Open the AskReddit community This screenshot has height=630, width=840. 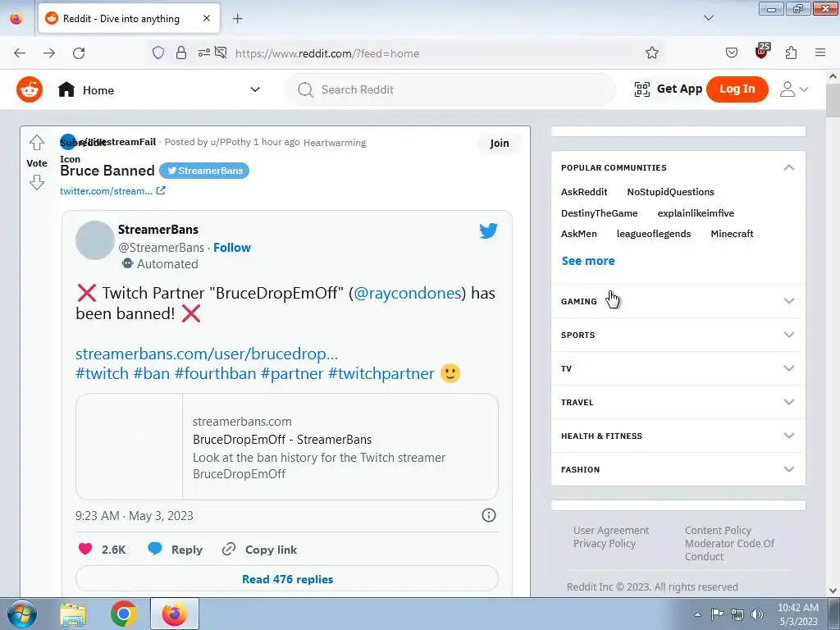pyautogui.click(x=584, y=192)
